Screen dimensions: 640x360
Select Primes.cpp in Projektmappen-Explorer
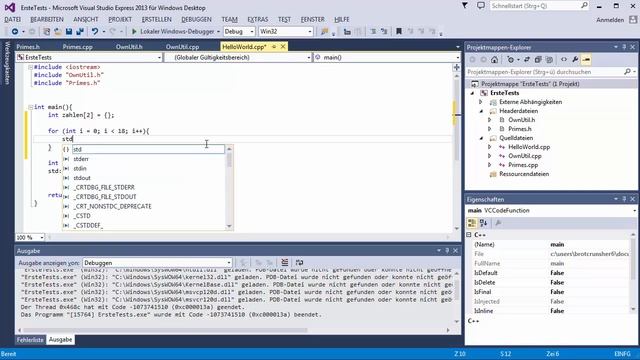523,165
